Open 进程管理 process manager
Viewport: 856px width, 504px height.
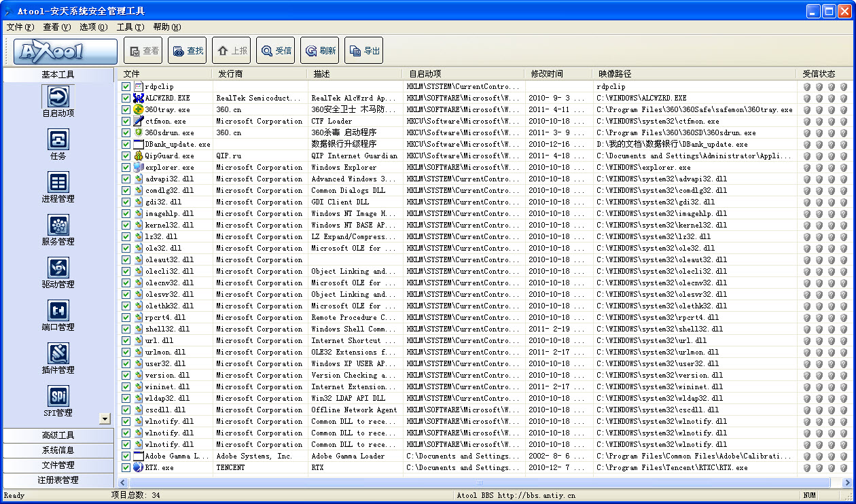[58, 182]
